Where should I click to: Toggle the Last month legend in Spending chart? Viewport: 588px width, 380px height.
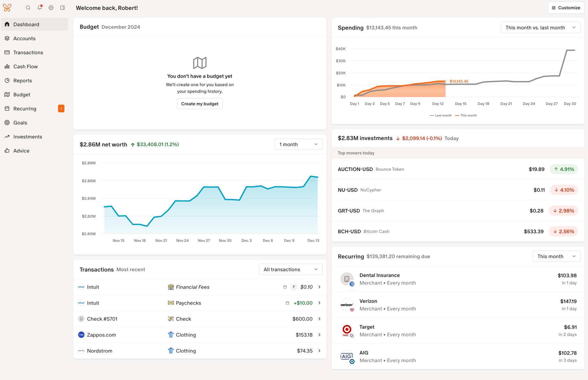[x=440, y=115]
